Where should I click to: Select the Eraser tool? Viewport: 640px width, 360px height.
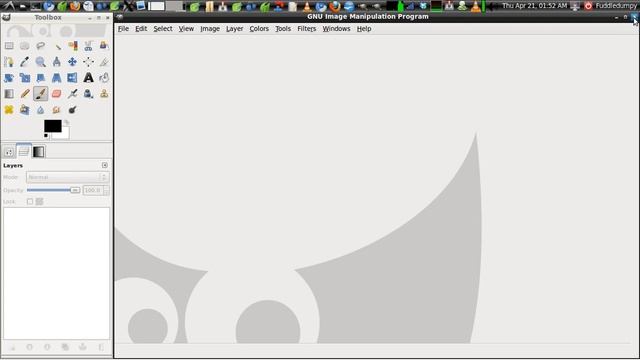click(x=56, y=93)
